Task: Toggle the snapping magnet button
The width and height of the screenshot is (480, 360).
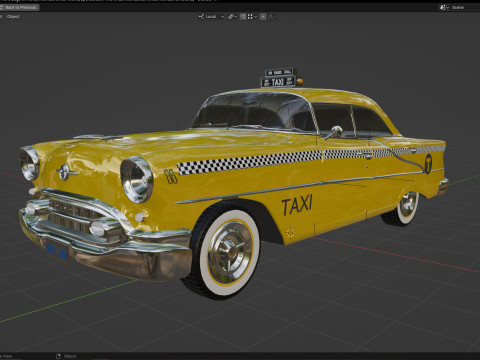Action: 243,17
